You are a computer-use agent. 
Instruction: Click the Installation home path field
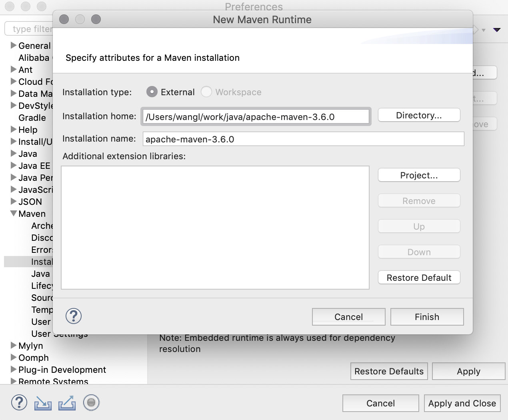click(256, 117)
